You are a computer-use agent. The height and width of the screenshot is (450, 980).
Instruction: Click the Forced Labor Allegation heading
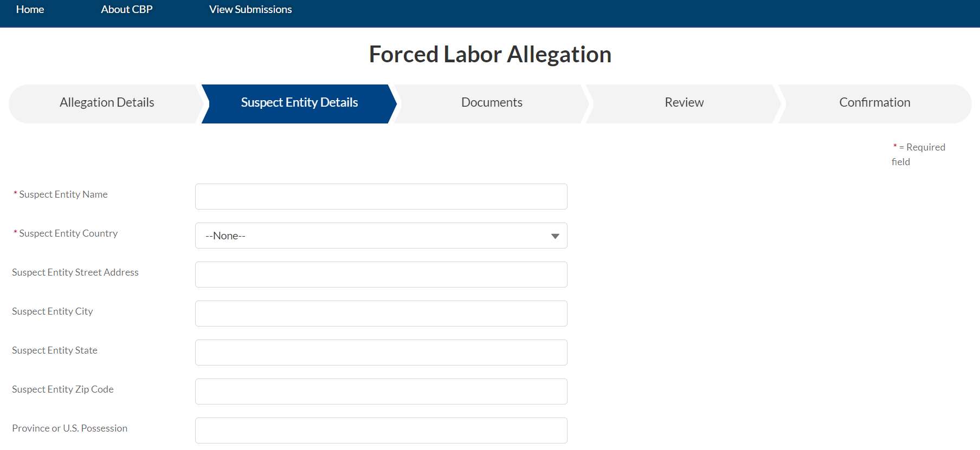tap(490, 55)
